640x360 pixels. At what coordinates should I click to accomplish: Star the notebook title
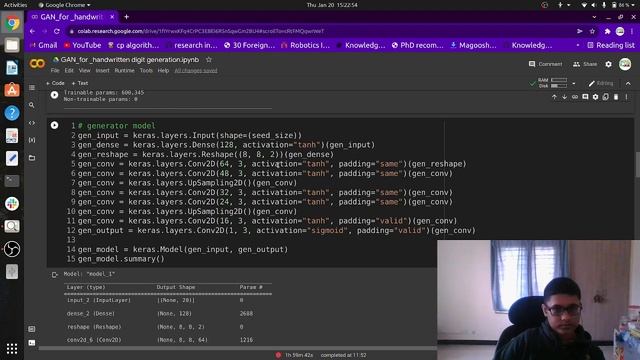click(209, 60)
